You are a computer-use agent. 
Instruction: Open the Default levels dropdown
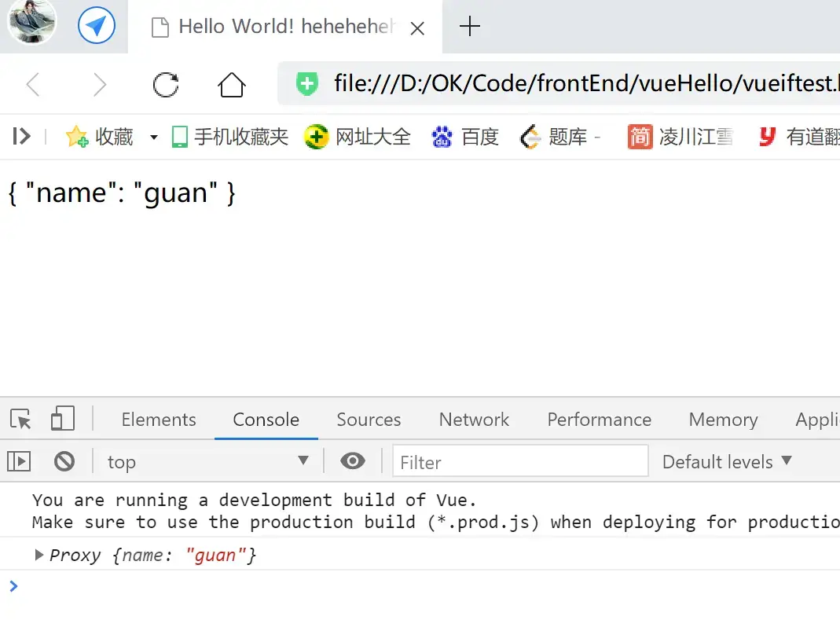tap(726, 461)
